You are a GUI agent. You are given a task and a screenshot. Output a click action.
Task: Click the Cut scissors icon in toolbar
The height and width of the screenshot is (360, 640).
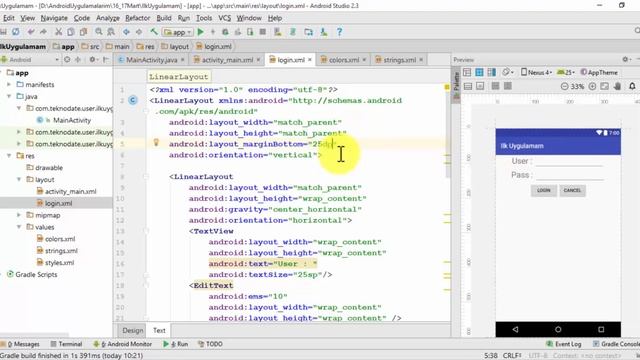point(58,32)
